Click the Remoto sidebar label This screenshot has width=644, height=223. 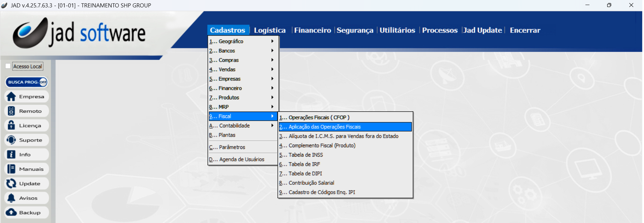30,111
